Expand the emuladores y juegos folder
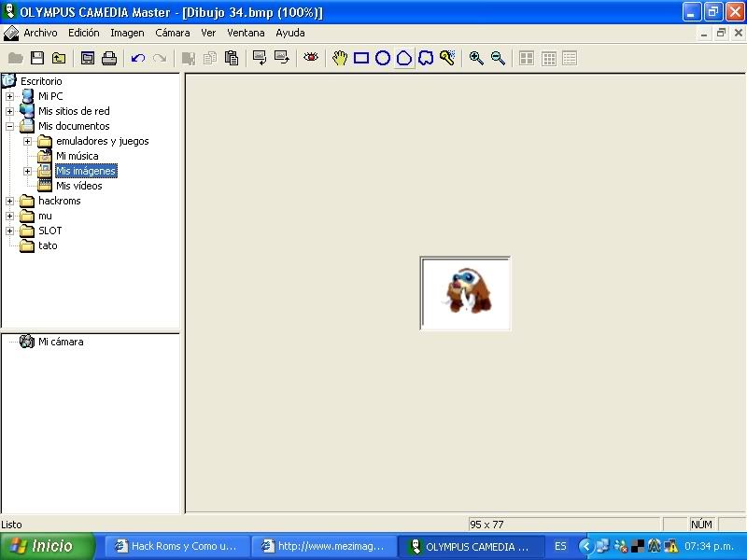The height and width of the screenshot is (560, 747). point(28,142)
